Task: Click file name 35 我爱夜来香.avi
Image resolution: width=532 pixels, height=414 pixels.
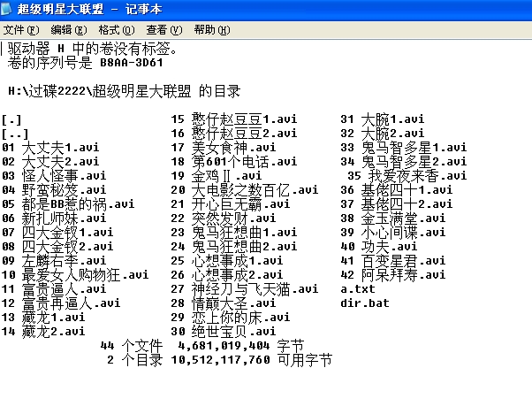Action: (407, 176)
